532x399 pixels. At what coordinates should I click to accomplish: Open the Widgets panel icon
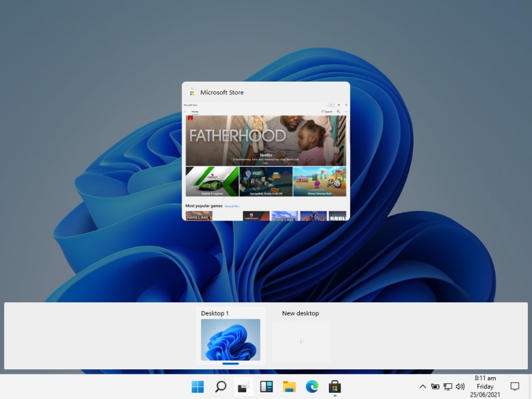pos(267,386)
